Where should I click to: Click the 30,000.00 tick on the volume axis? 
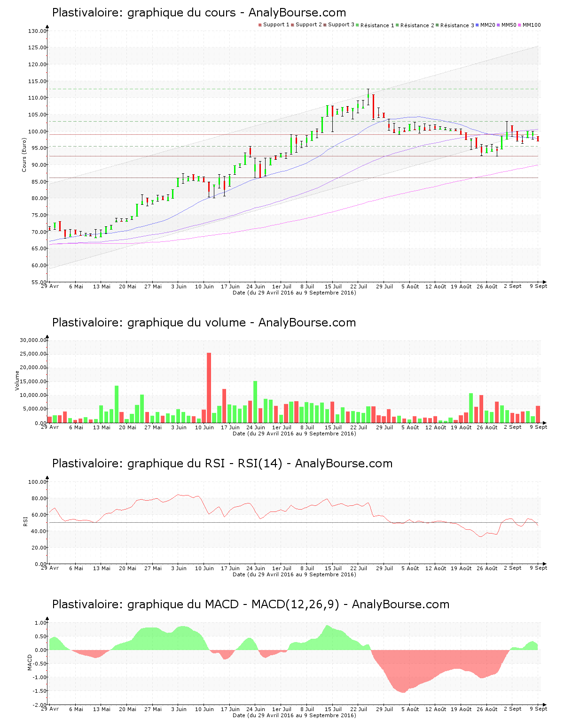pyautogui.click(x=33, y=340)
